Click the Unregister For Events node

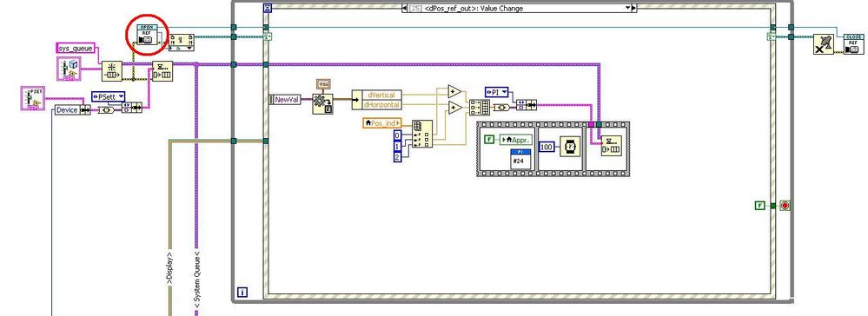(824, 44)
